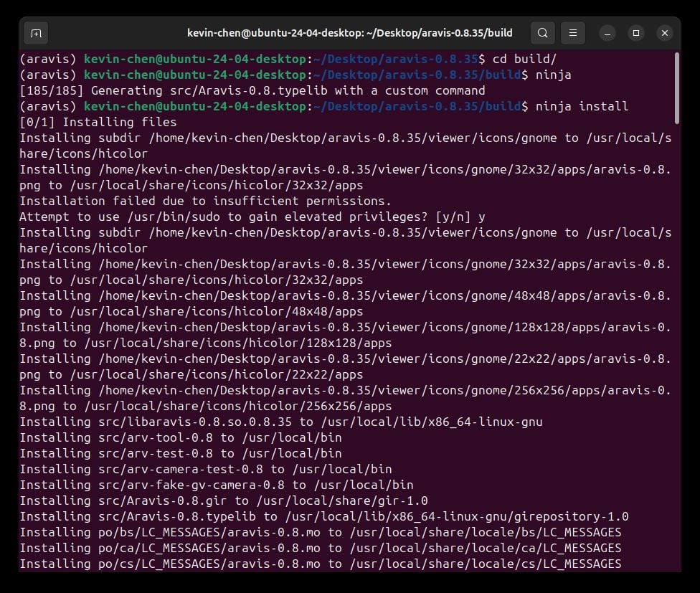Maximize the terminal window

click(636, 33)
